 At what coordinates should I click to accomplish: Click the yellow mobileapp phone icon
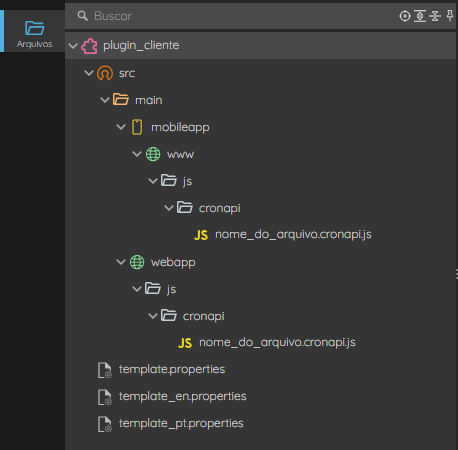[137, 127]
